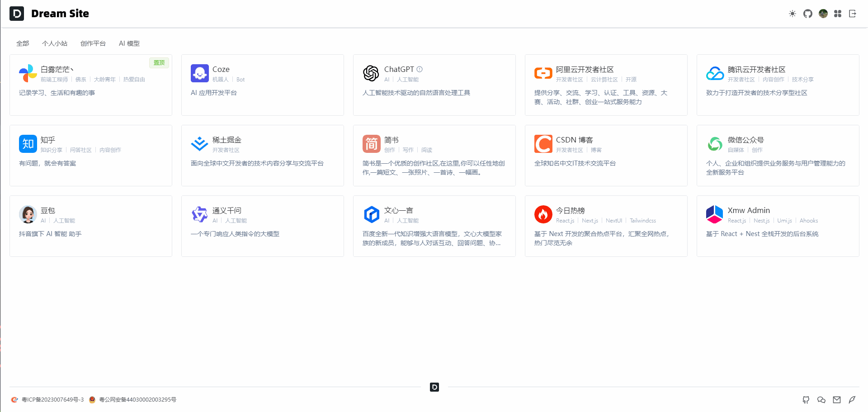This screenshot has width=868, height=412.
Task: Open the 稀土掘金 card title
Action: point(227,140)
